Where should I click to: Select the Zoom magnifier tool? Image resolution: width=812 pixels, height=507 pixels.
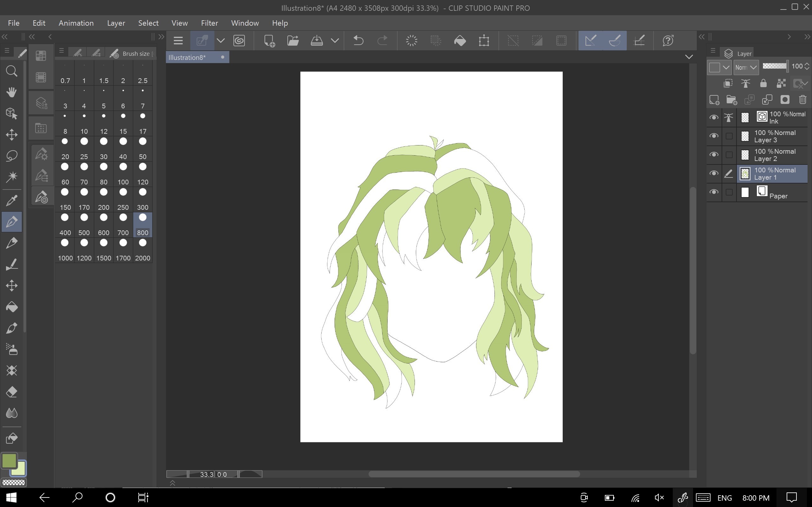(12, 71)
